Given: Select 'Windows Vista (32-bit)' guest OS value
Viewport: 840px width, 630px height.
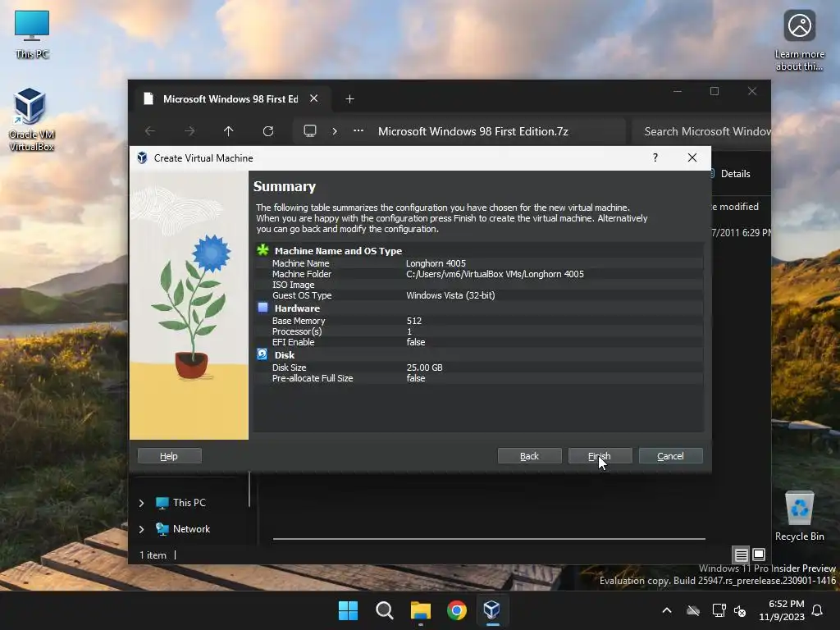Looking at the screenshot, I should tap(450, 295).
